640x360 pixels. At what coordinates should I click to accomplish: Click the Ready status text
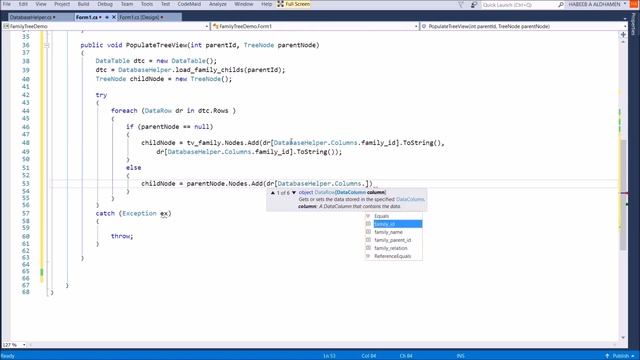[x=8, y=356]
